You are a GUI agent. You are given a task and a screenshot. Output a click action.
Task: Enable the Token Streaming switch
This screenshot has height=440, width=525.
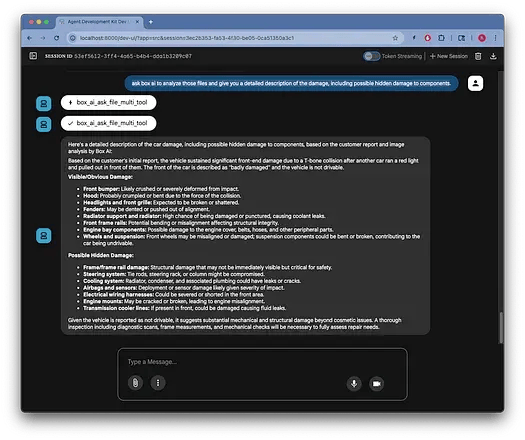click(x=371, y=56)
